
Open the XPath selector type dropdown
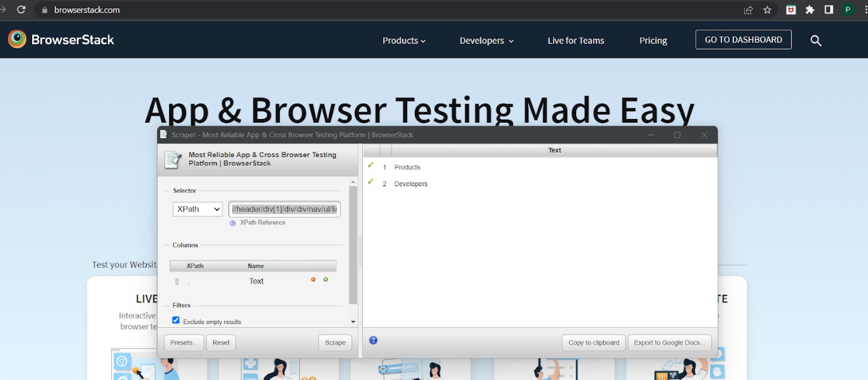click(198, 209)
